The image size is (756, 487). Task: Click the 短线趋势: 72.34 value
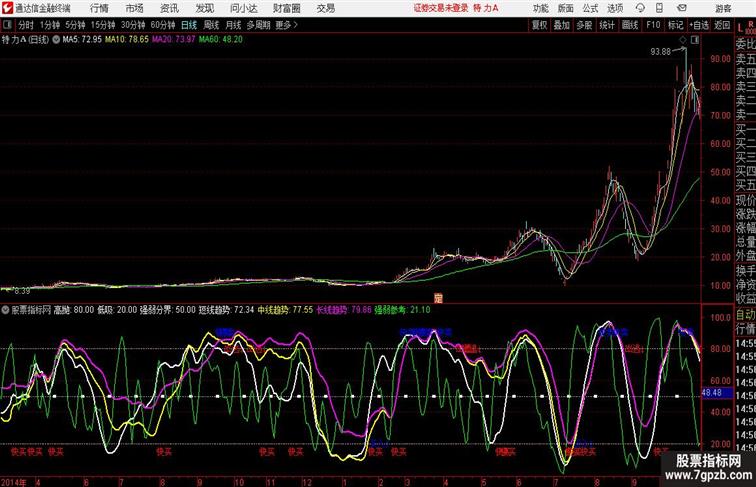click(x=226, y=310)
